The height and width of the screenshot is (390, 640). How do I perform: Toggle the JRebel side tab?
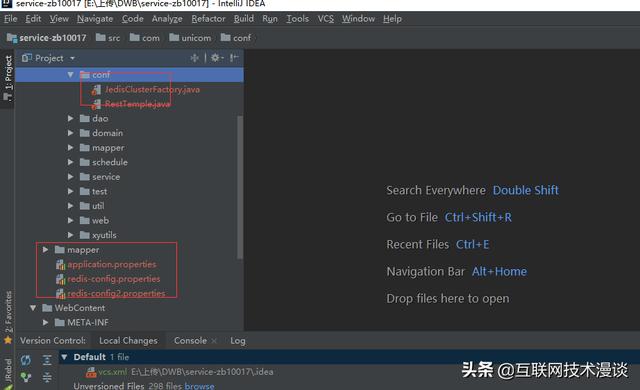tap(8, 373)
